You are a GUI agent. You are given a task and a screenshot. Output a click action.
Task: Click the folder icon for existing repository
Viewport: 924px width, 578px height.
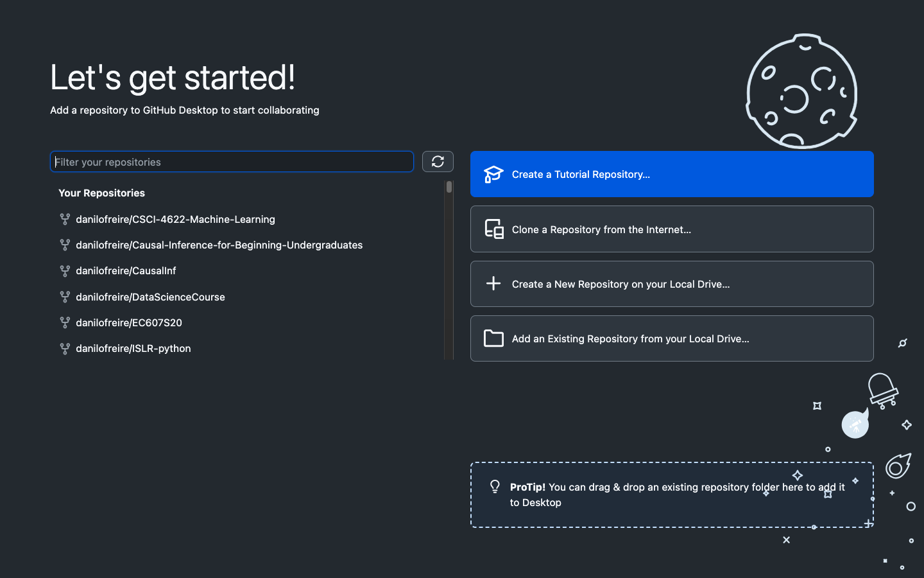pos(493,338)
